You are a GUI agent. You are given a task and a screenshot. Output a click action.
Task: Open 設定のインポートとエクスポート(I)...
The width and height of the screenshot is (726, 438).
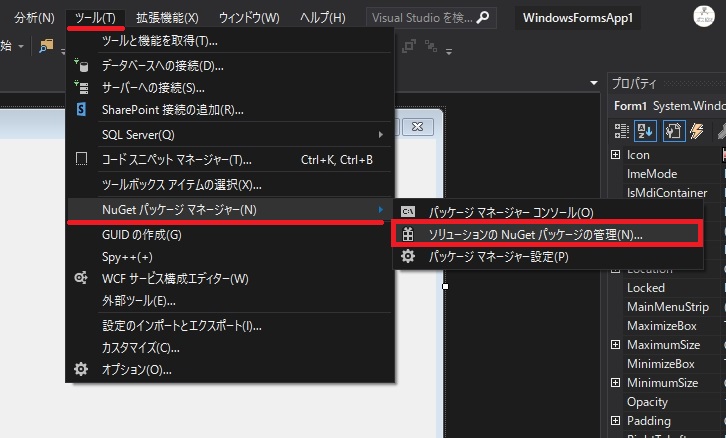230,326
